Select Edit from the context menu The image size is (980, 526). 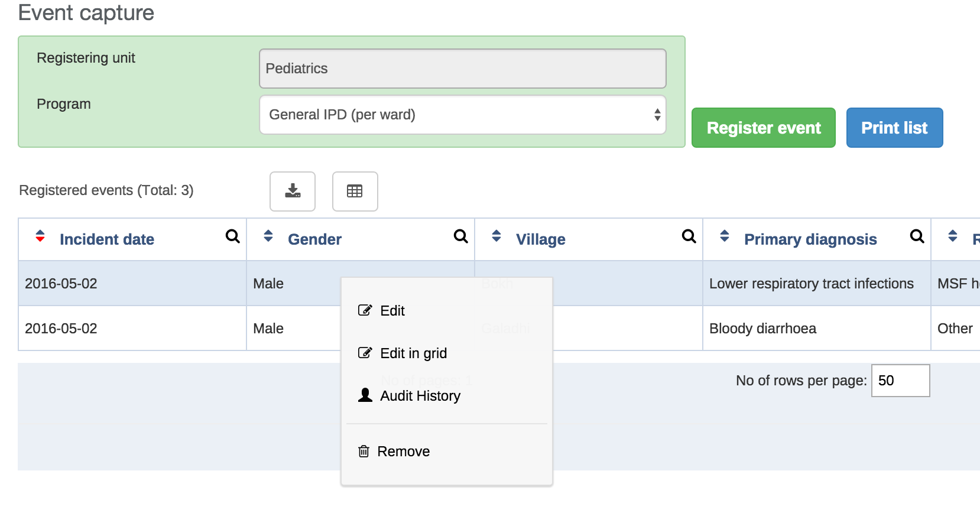click(392, 311)
